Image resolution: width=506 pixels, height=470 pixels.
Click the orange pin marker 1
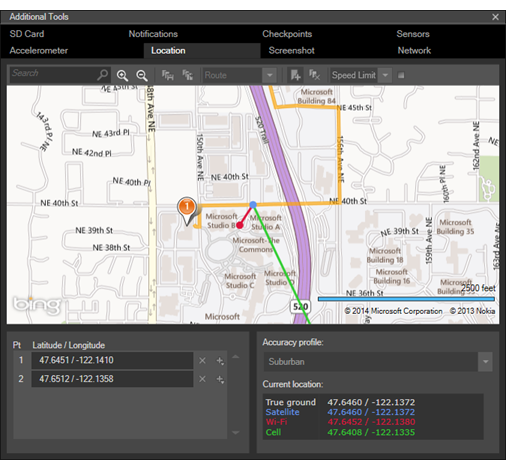(x=187, y=210)
